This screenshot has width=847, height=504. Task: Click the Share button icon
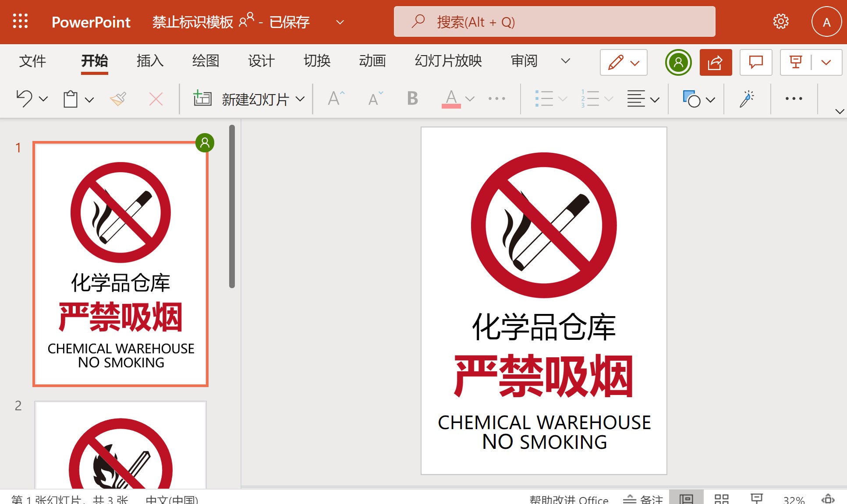pos(716,62)
